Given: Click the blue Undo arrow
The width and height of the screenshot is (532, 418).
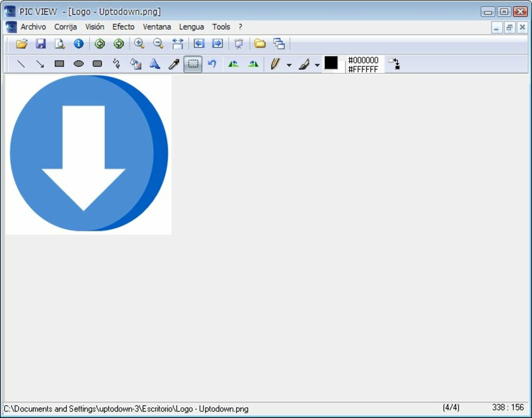Looking at the screenshot, I should tap(212, 64).
